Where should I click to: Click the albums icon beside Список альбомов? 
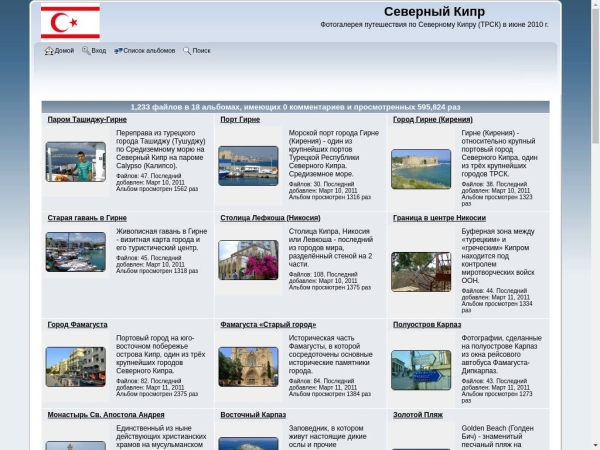118,51
